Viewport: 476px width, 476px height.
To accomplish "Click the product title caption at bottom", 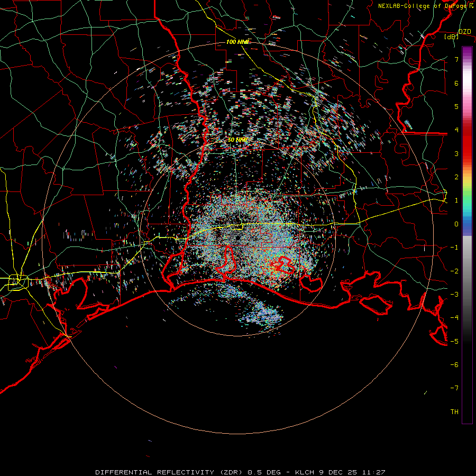I will (240, 472).
